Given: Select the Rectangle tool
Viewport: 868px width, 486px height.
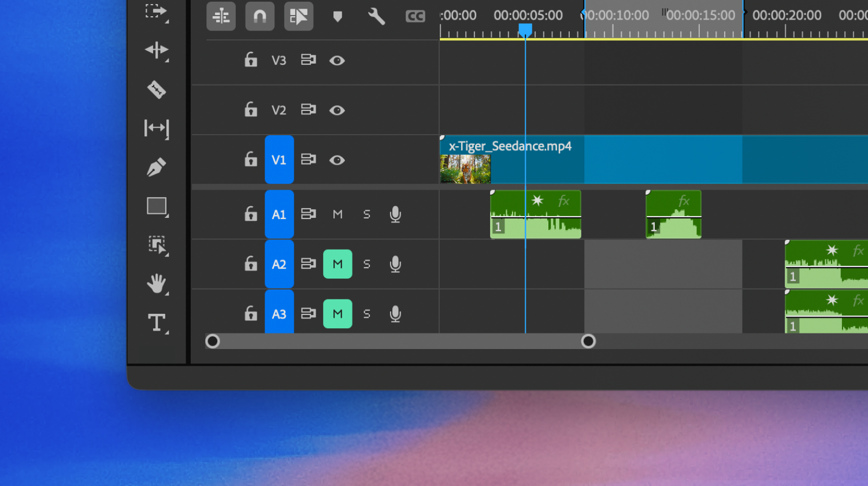Looking at the screenshot, I should pyautogui.click(x=157, y=206).
